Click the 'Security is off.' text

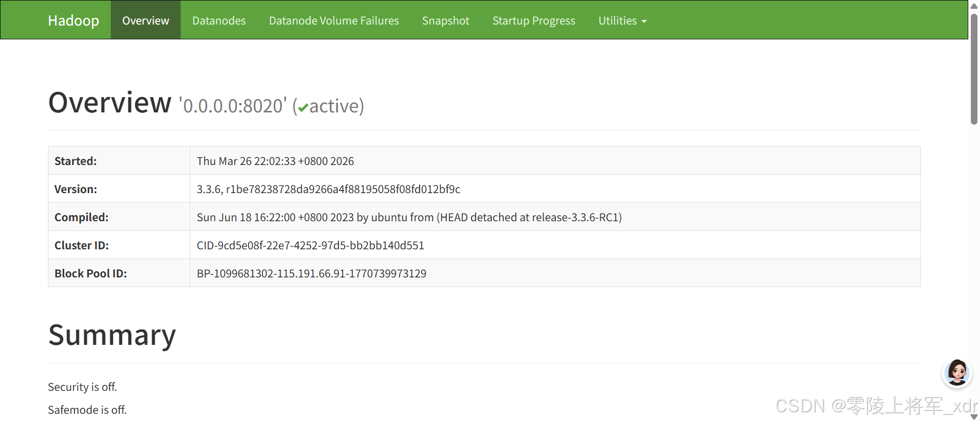point(82,387)
